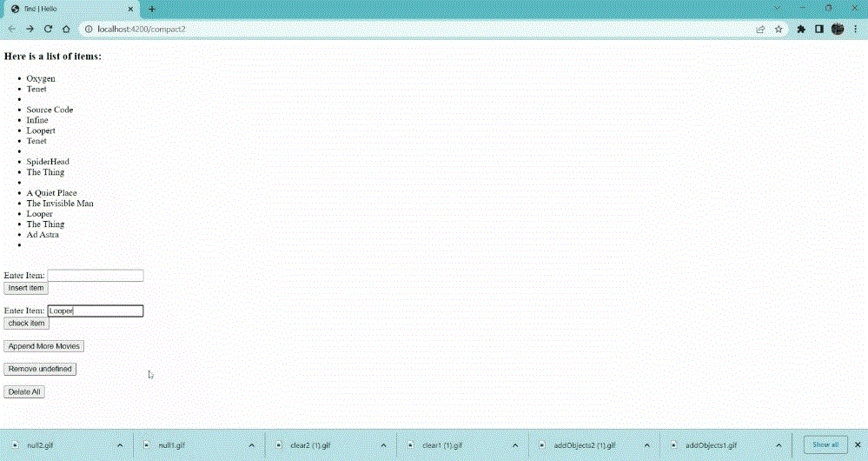Select the 'Infine' list item
Image resolution: width=868 pixels, height=461 pixels.
point(37,120)
